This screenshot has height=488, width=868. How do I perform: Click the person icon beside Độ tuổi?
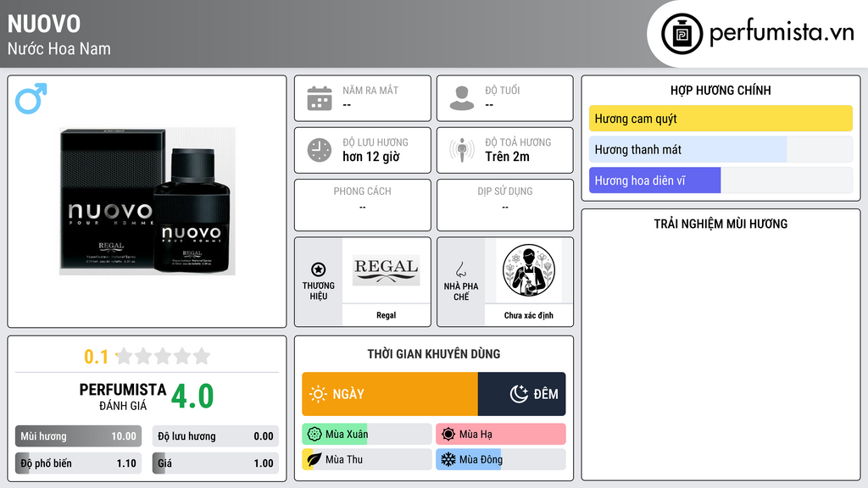pos(462,98)
